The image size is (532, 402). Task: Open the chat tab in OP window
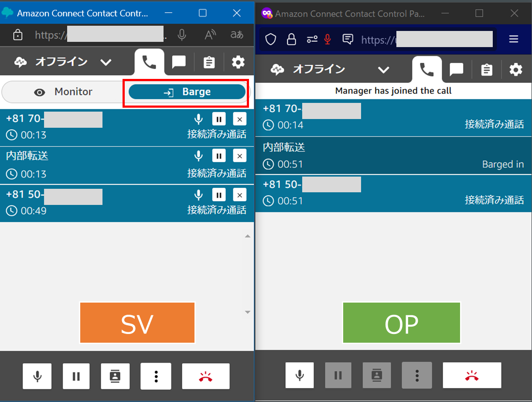tap(456, 69)
